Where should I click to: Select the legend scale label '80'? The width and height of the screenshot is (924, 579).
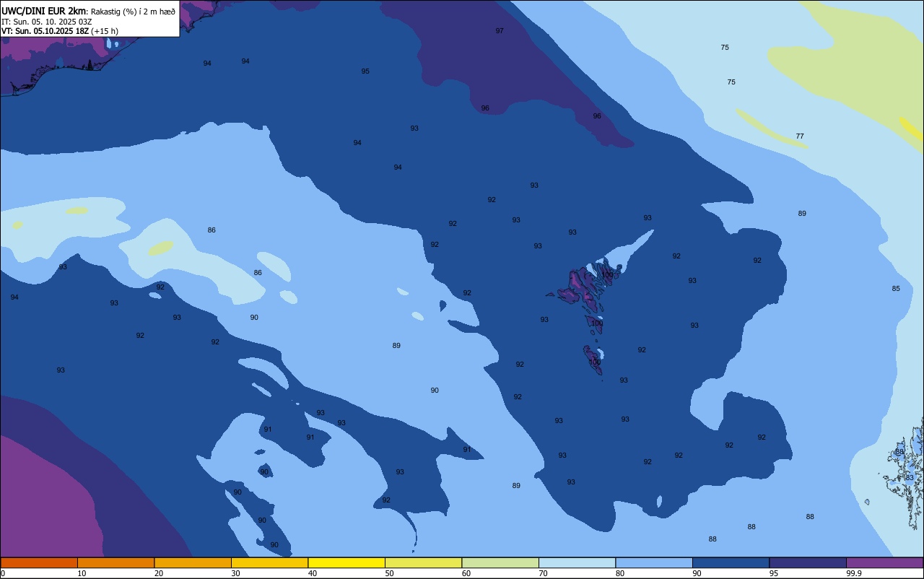click(620, 573)
